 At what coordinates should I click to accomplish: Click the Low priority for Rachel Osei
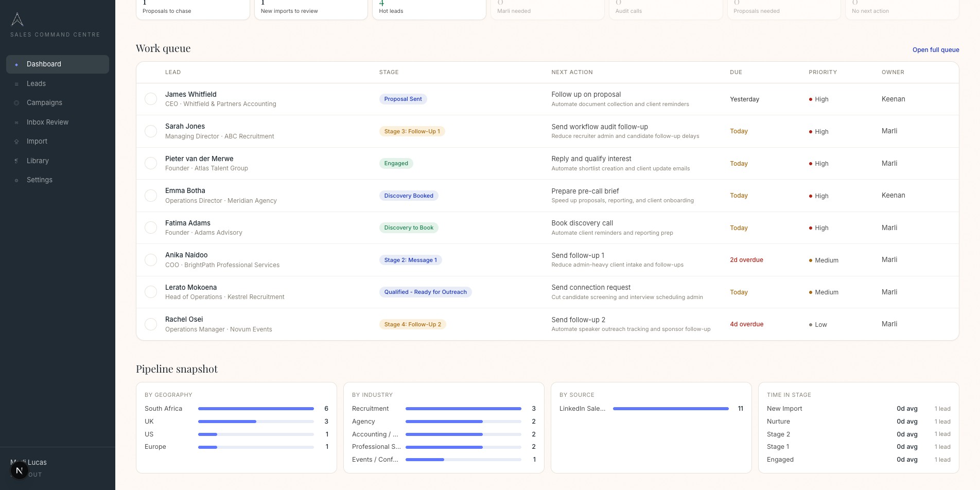(x=818, y=325)
